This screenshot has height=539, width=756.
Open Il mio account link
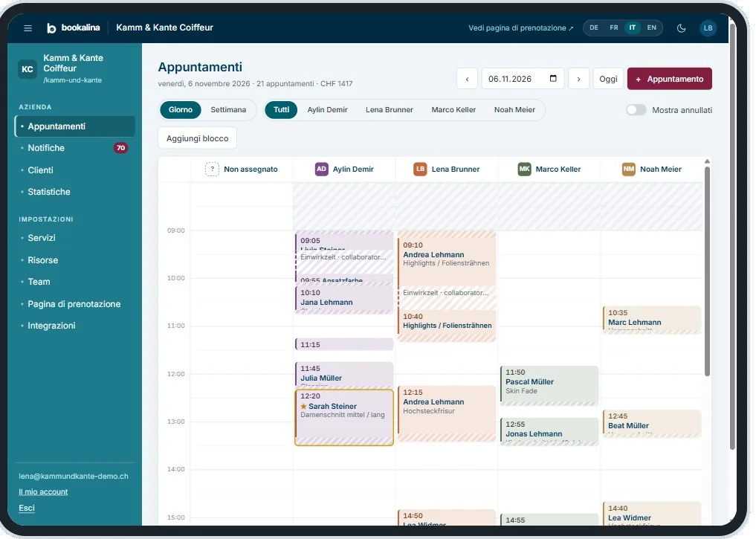(43, 491)
